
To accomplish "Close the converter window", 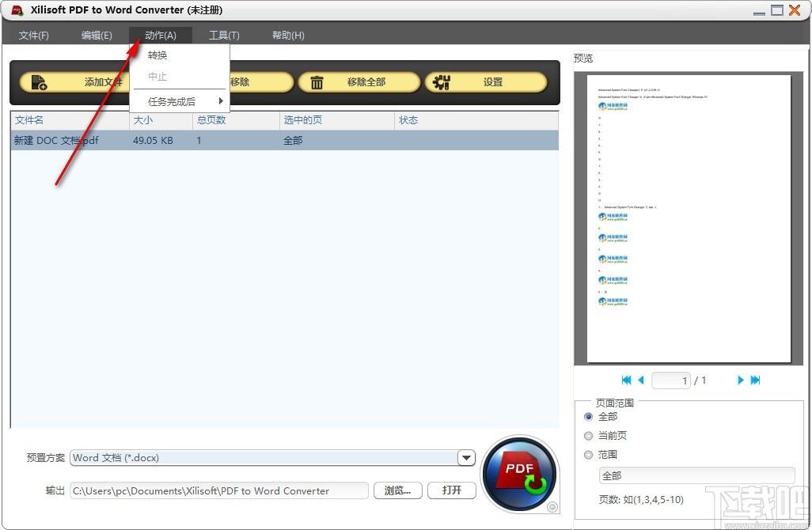I will click(x=795, y=9).
